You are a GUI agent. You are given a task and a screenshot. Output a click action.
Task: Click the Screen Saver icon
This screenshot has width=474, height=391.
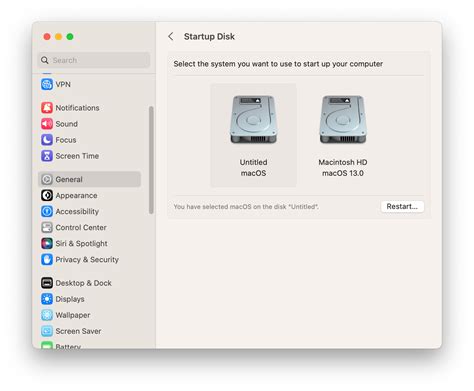coord(47,331)
